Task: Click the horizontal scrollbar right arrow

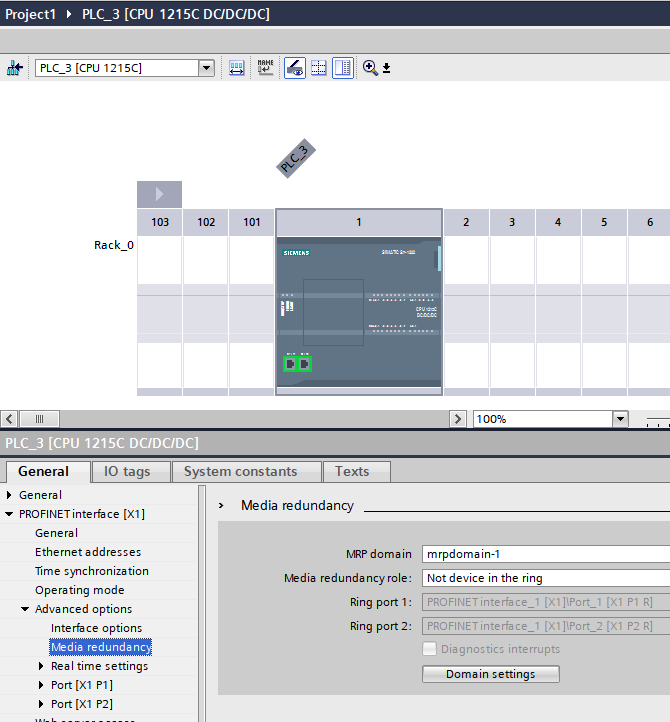Action: [x=458, y=419]
